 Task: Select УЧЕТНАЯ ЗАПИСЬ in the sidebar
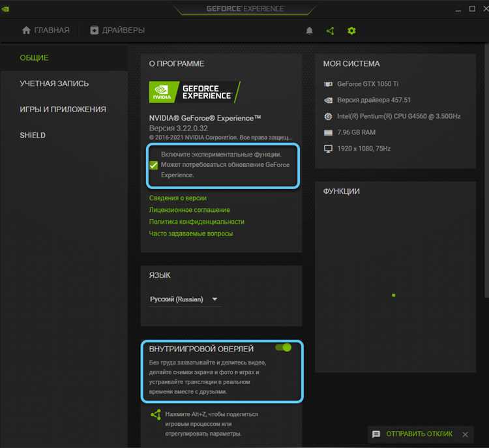click(x=54, y=83)
